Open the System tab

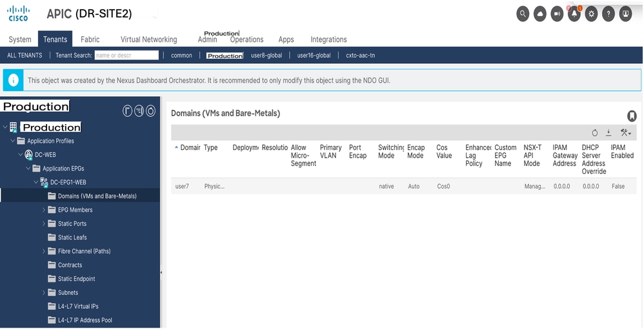(x=20, y=39)
